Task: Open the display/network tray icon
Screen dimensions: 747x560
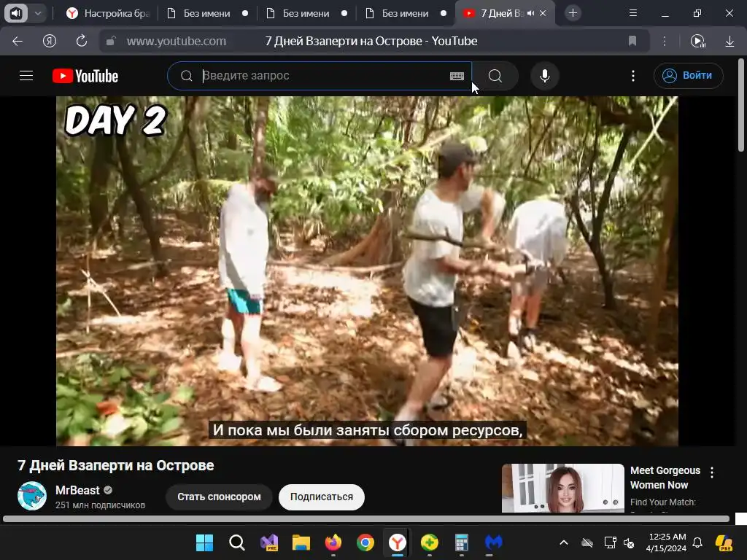Action: click(611, 542)
